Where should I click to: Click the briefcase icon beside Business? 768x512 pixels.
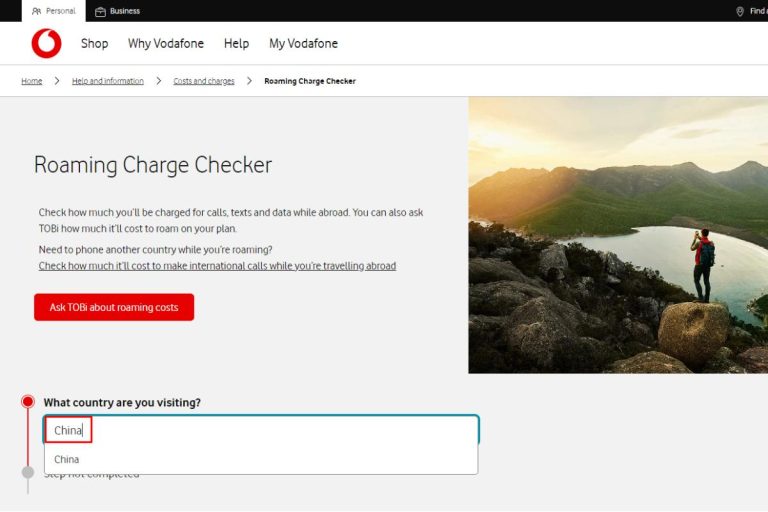coord(100,11)
